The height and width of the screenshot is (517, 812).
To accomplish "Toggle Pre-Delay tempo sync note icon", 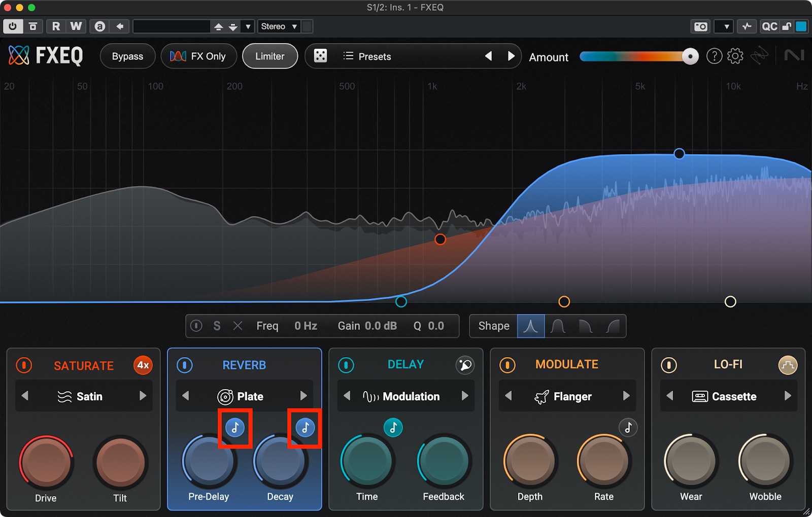I will tap(235, 428).
